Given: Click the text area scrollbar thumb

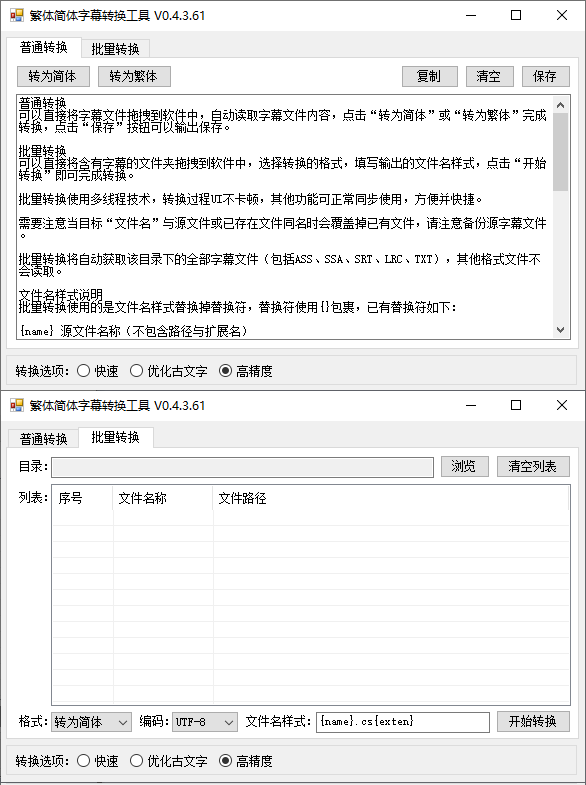Looking at the screenshot, I should point(560,152).
